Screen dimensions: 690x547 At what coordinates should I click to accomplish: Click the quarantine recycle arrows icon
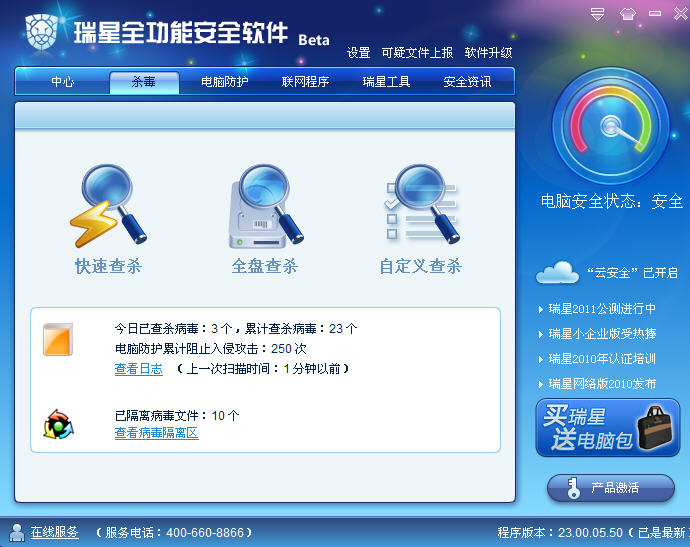click(x=58, y=424)
